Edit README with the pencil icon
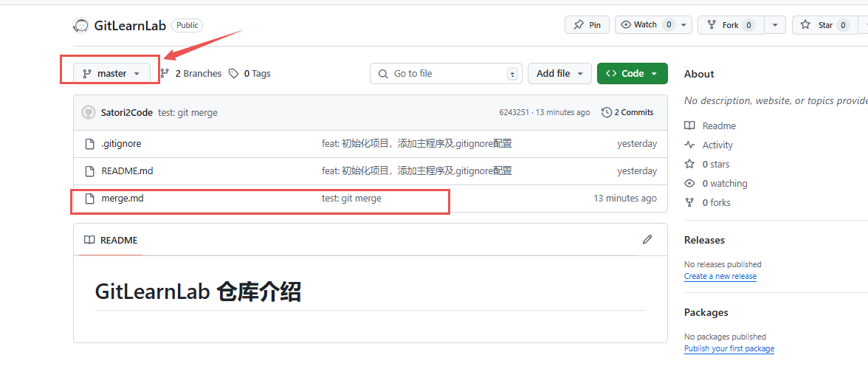Screen dimensions: 868x372 647,240
